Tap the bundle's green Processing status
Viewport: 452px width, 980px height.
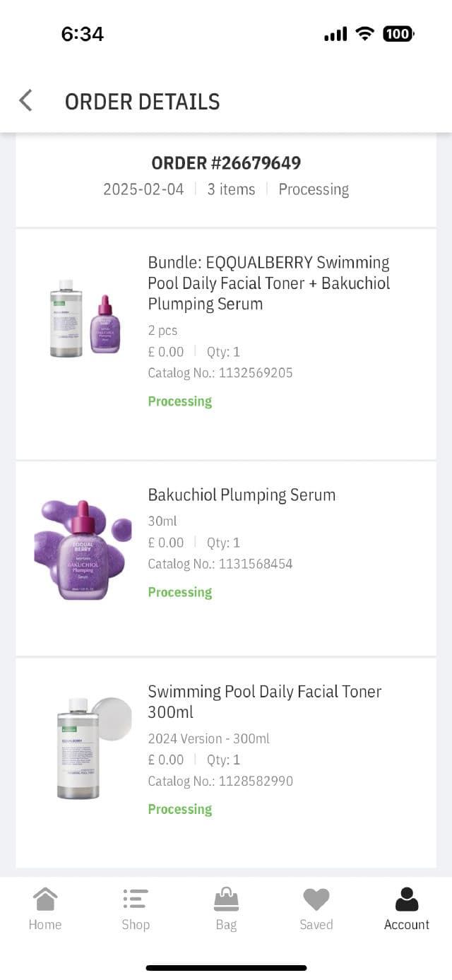179,401
